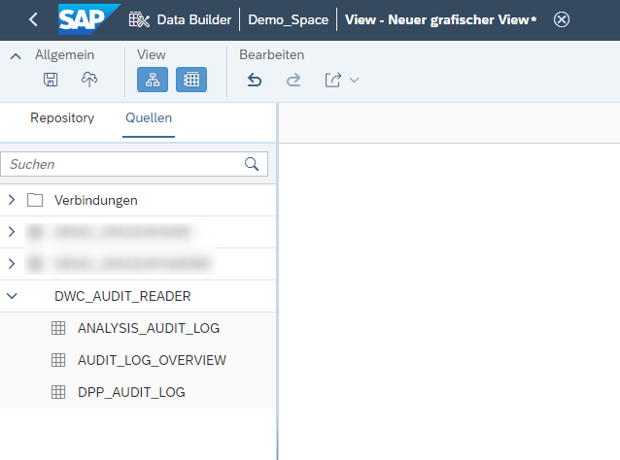Switch to the Quellen tab

pos(149,118)
